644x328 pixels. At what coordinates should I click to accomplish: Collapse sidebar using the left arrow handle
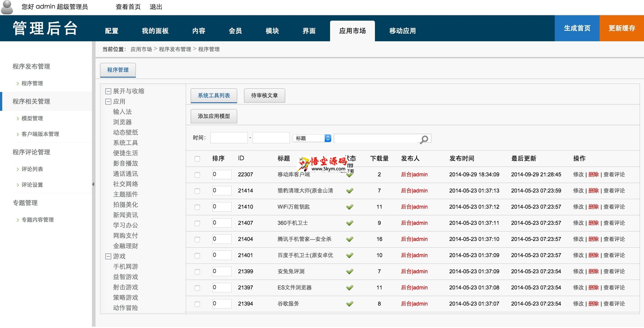[93, 184]
